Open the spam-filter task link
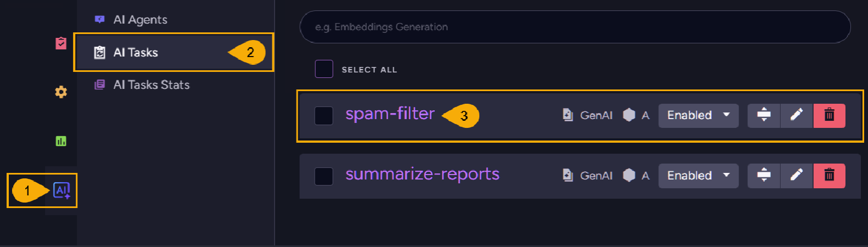Screen dimensions: 868x247 390,114
